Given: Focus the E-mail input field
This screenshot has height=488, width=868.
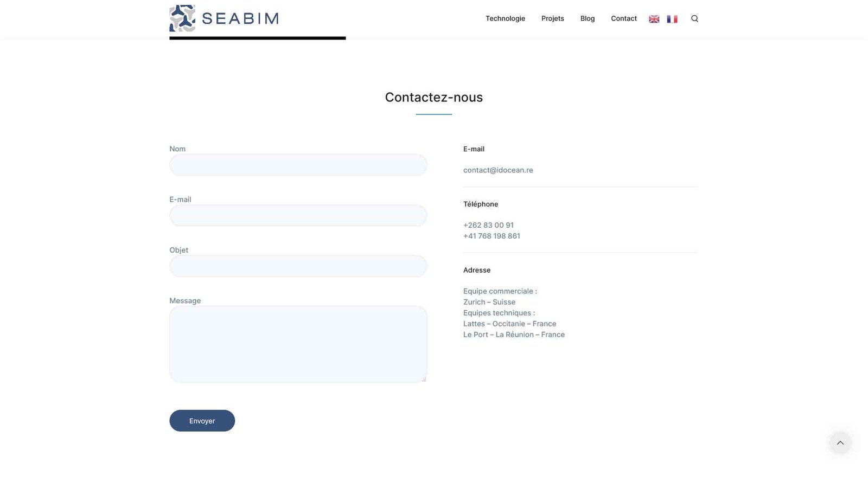Looking at the screenshot, I should pyautogui.click(x=298, y=215).
